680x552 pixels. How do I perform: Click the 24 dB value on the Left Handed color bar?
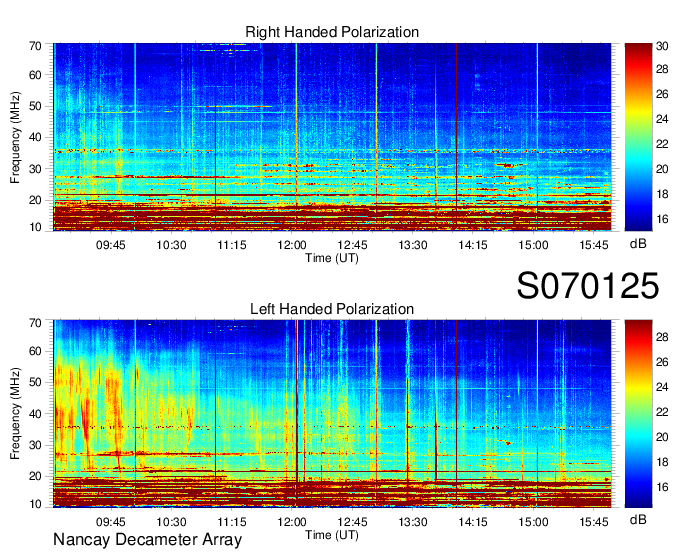point(662,387)
